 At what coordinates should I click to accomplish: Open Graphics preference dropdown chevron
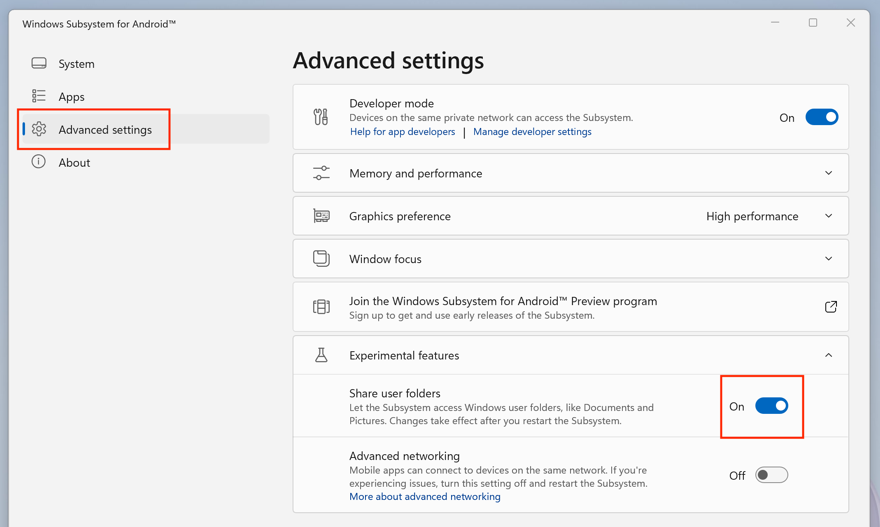click(828, 216)
